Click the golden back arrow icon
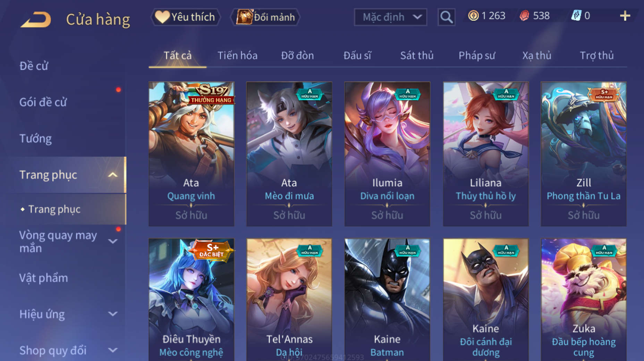The height and width of the screenshot is (361, 644). (x=36, y=19)
